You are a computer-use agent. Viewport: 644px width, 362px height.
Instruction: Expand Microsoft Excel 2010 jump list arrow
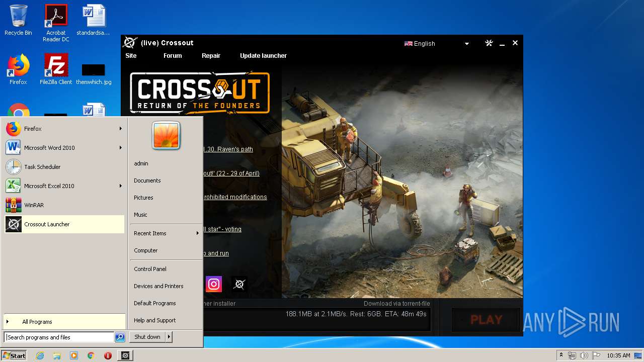point(121,186)
